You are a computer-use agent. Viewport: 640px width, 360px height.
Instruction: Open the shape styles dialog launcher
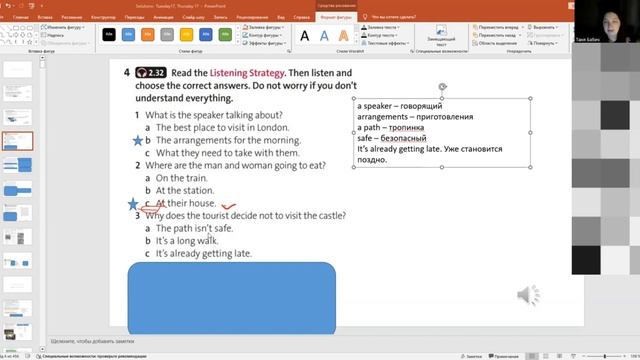(x=289, y=51)
